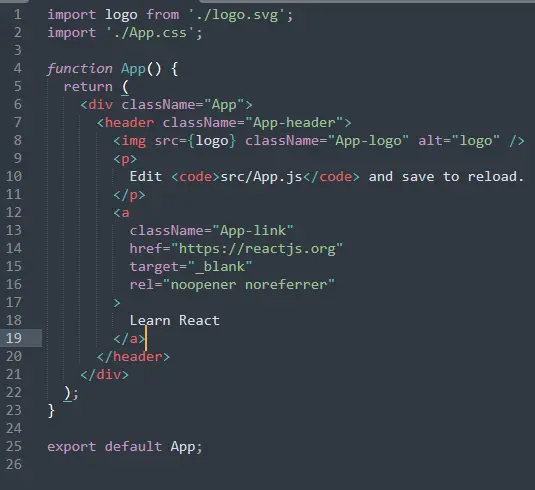The height and width of the screenshot is (490, 535).
Task: Click the {logo} src expression
Action: coord(212,141)
